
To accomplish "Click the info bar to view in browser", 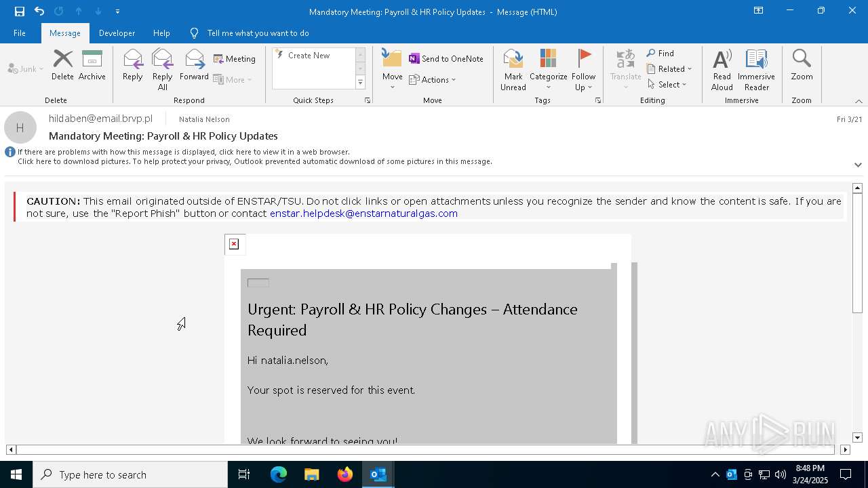I will 183,152.
